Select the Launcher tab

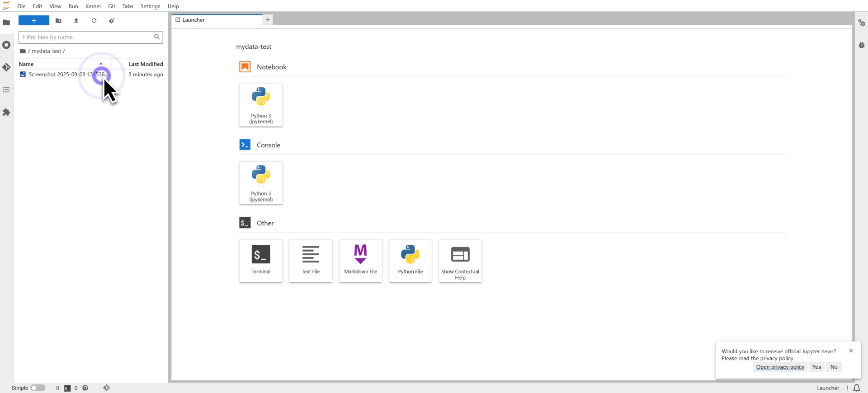(217, 20)
